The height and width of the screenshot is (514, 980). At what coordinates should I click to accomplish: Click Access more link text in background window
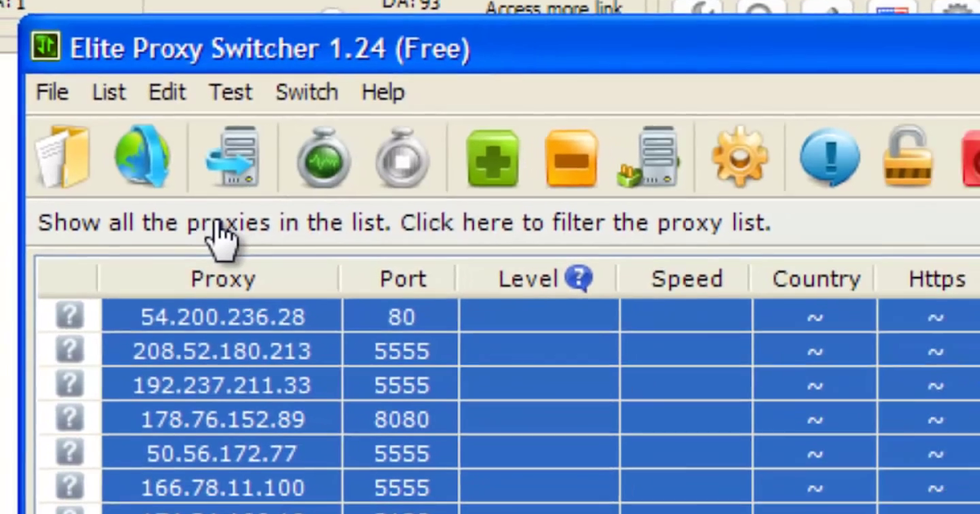point(555,8)
